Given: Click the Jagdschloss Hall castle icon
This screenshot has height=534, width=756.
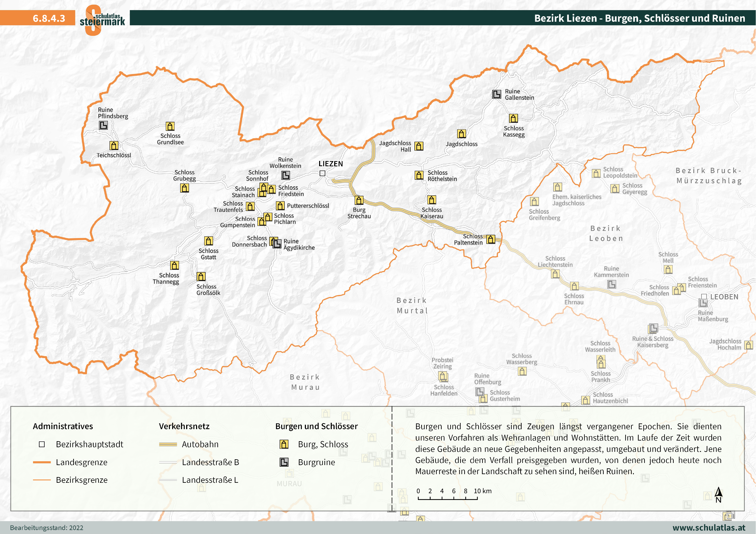Looking at the screenshot, I should point(419,146).
